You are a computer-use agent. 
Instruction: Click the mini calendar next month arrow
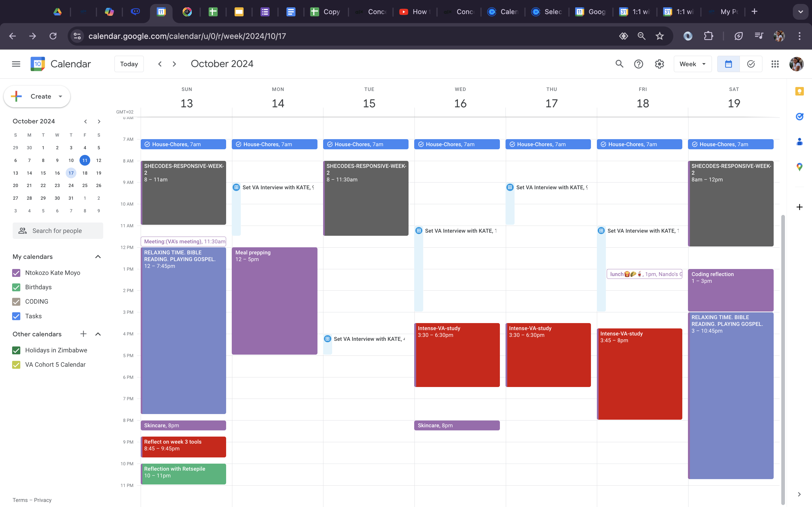[99, 121]
